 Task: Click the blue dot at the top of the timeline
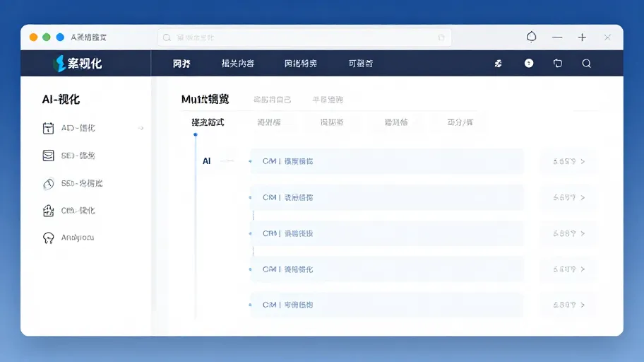coord(196,134)
